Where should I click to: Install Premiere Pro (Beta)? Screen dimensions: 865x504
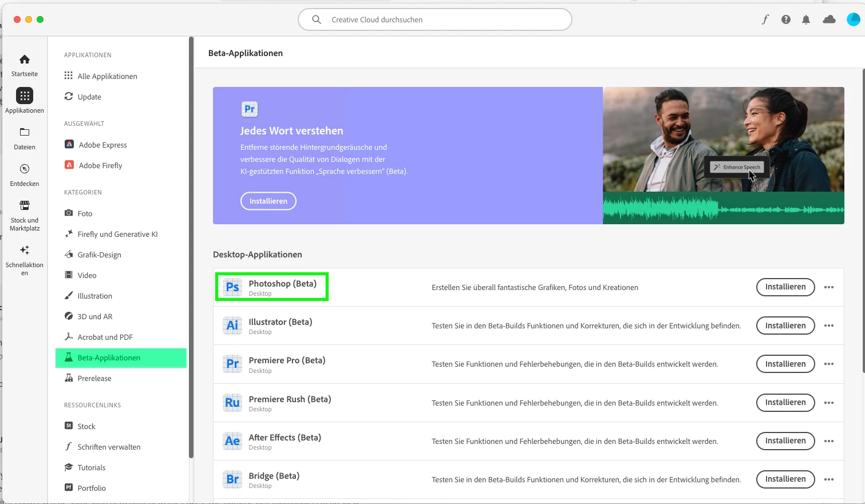[785, 364]
